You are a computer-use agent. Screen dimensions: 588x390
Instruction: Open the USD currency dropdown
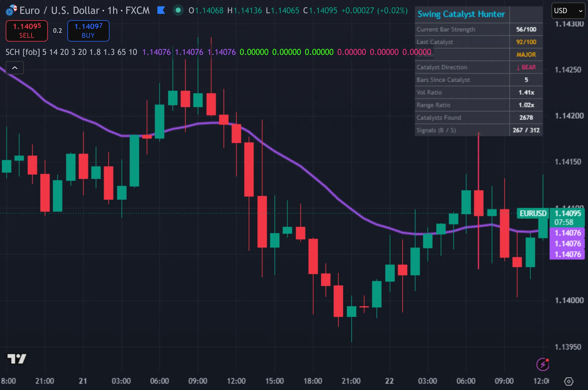point(568,11)
